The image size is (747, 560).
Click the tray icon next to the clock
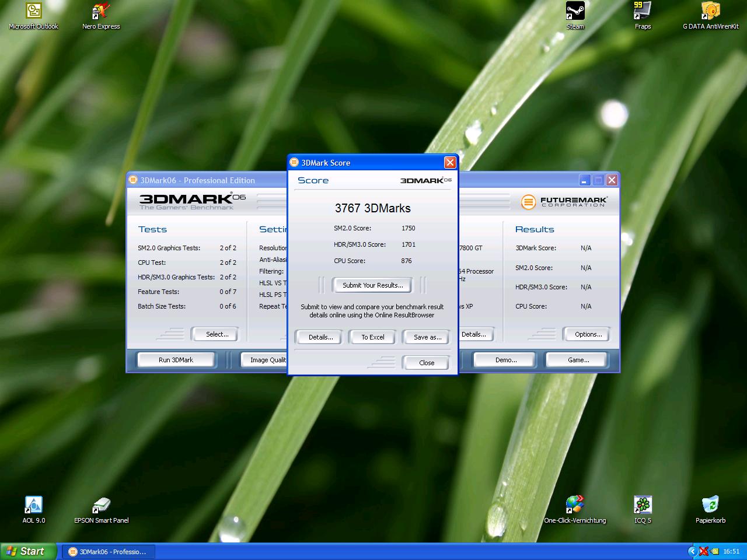coord(714,551)
